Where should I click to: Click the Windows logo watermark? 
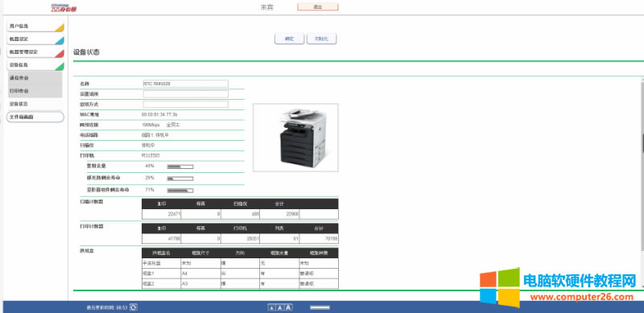(x=500, y=287)
